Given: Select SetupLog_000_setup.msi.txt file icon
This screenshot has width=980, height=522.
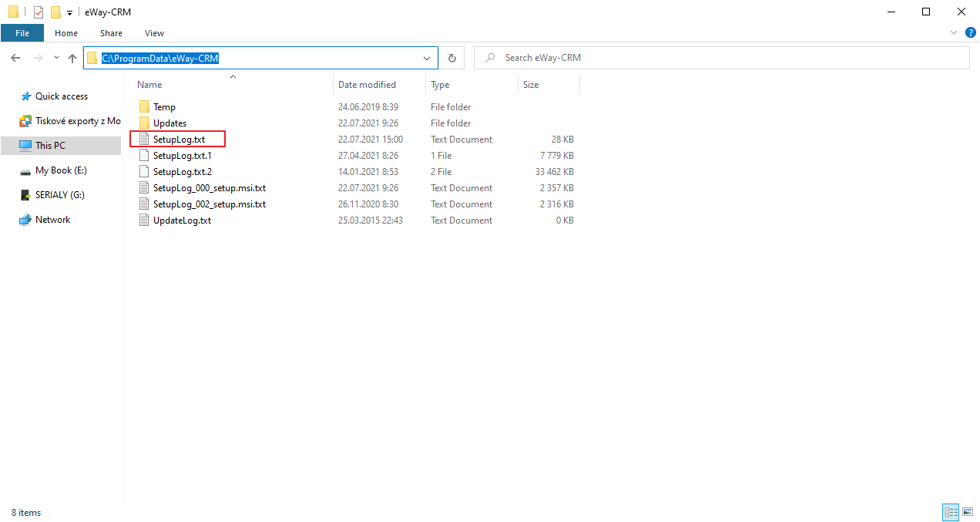Looking at the screenshot, I should pos(144,188).
